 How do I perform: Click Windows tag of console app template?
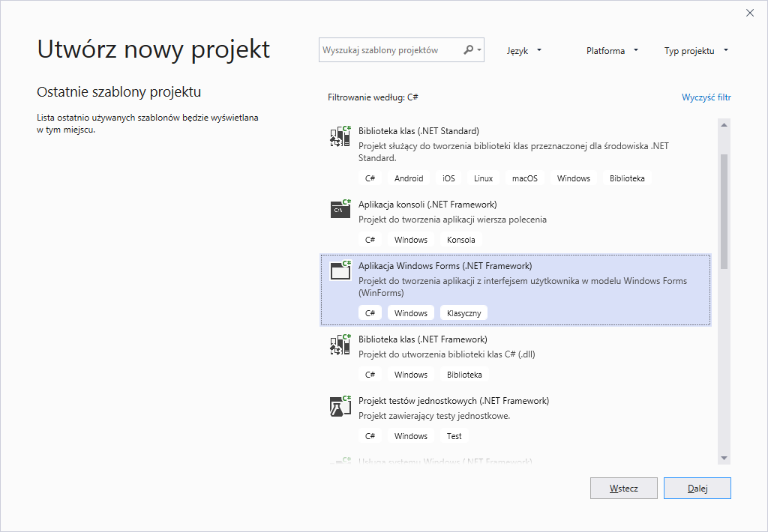(411, 240)
